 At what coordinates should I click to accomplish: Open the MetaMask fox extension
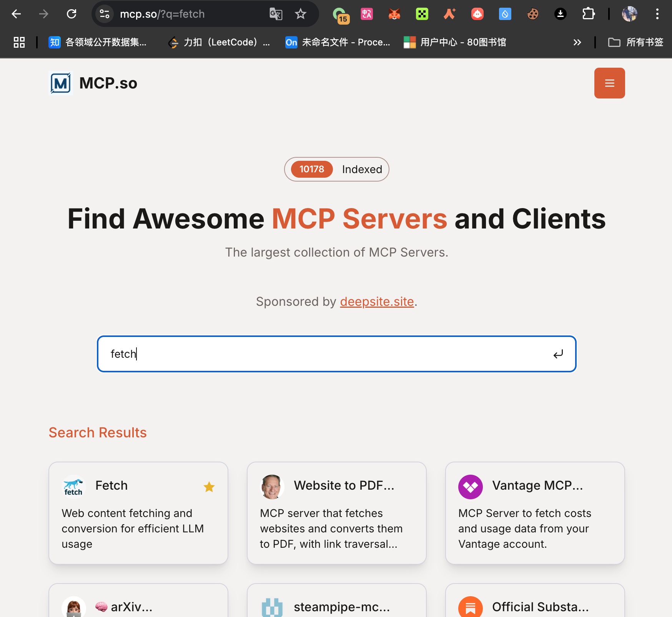(x=394, y=14)
